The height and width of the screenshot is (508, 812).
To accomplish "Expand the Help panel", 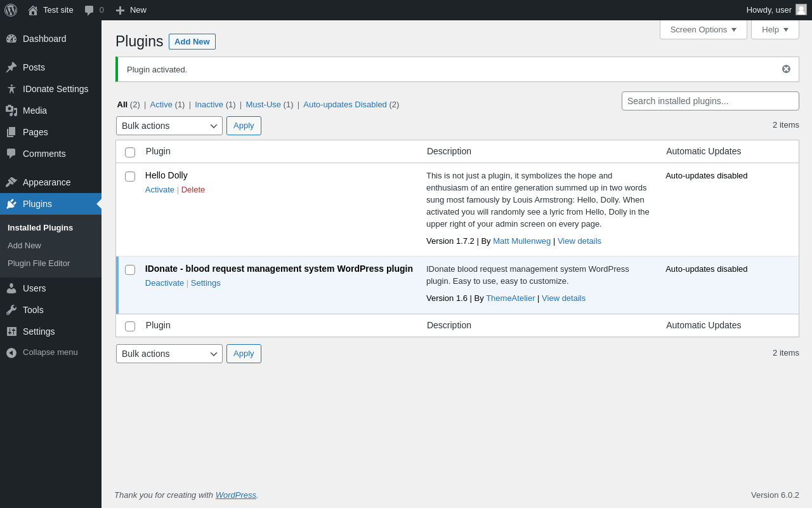I will click(x=775, y=29).
